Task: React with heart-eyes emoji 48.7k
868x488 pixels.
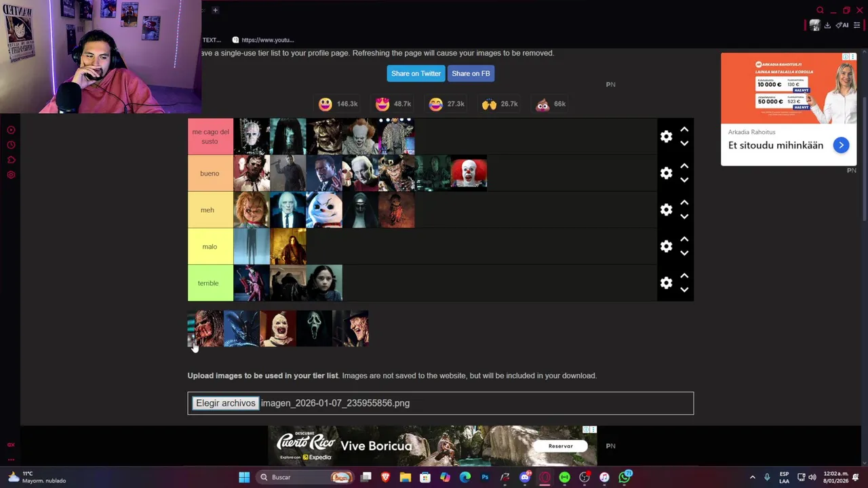Action: point(393,104)
